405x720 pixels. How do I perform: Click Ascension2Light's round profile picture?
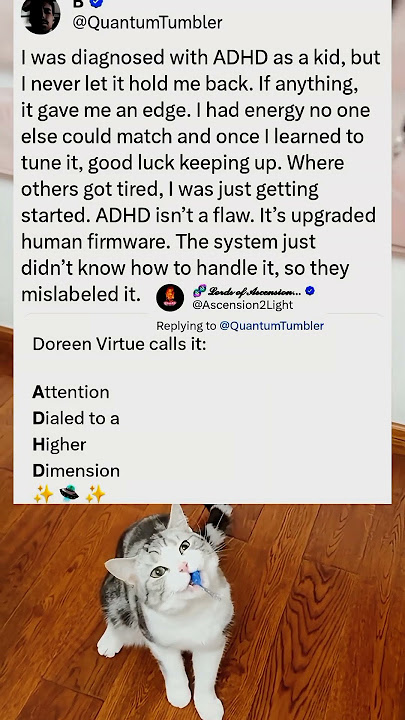pyautogui.click(x=170, y=298)
